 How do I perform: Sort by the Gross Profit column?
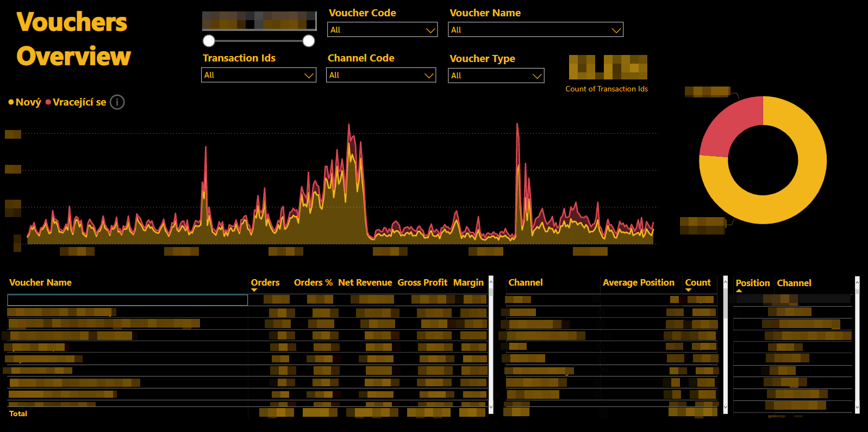click(422, 282)
